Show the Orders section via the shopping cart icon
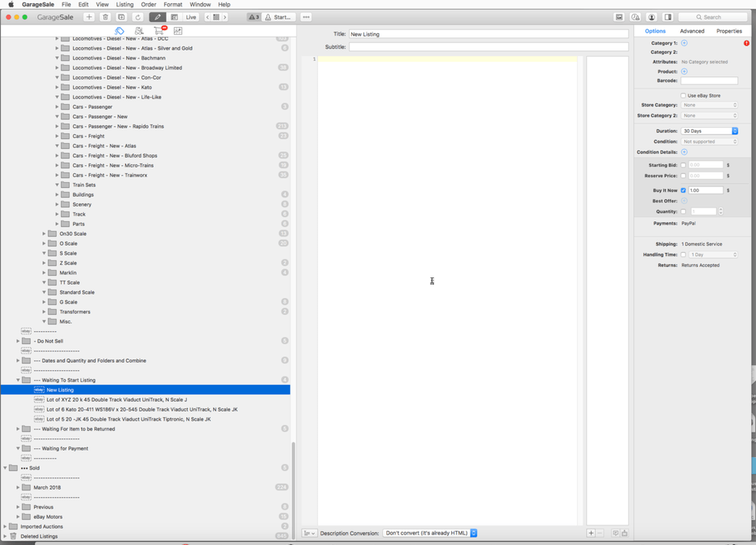 coord(159,30)
